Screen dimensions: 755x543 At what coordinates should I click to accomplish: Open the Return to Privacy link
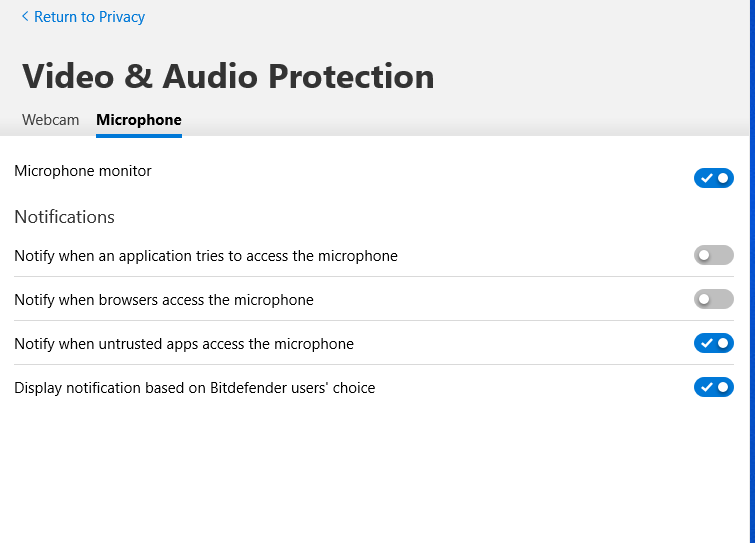coord(89,17)
